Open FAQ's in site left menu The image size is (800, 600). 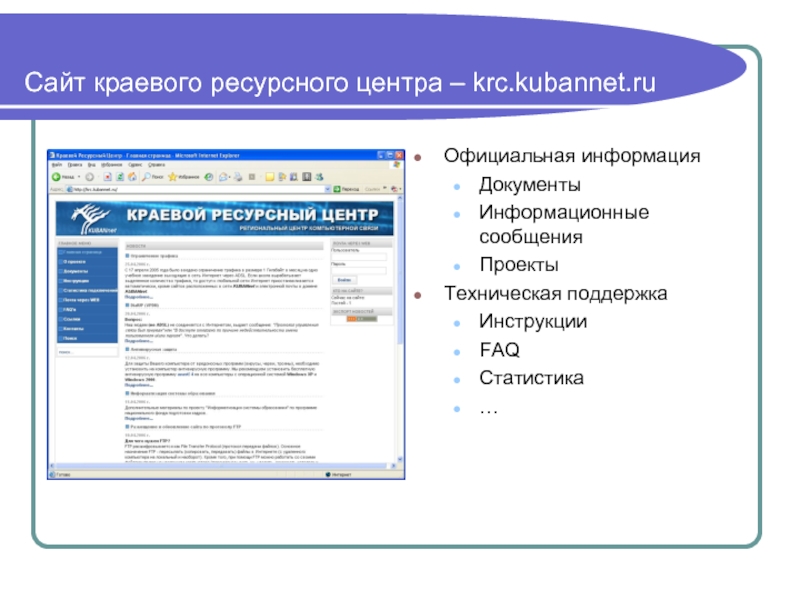87,310
